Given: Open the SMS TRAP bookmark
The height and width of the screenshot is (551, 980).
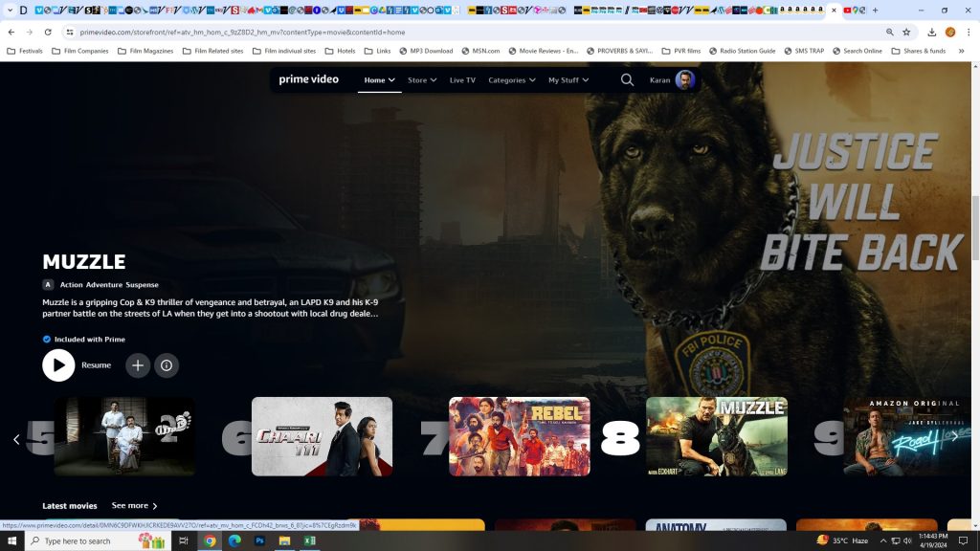Looking at the screenshot, I should [x=804, y=51].
